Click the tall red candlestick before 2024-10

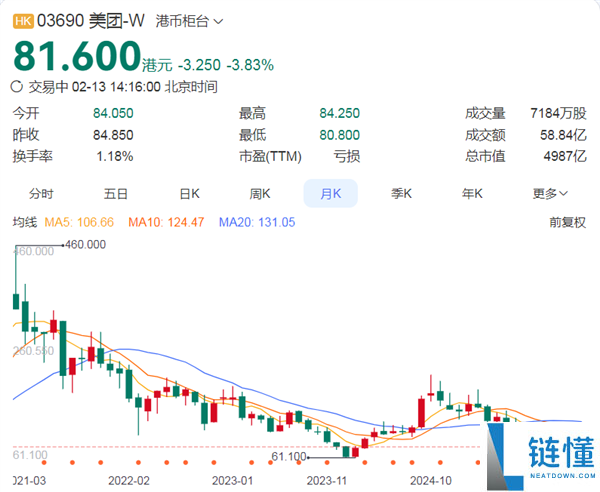422,412
